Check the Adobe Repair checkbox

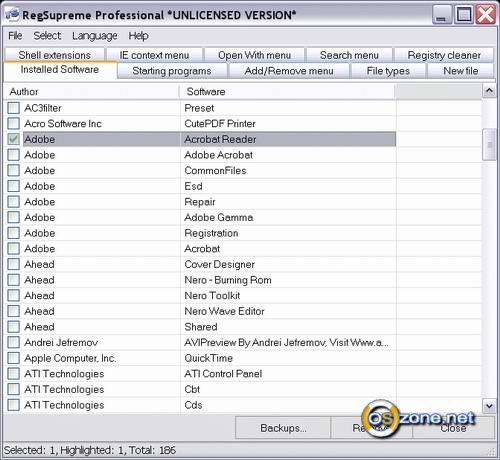[x=14, y=202]
